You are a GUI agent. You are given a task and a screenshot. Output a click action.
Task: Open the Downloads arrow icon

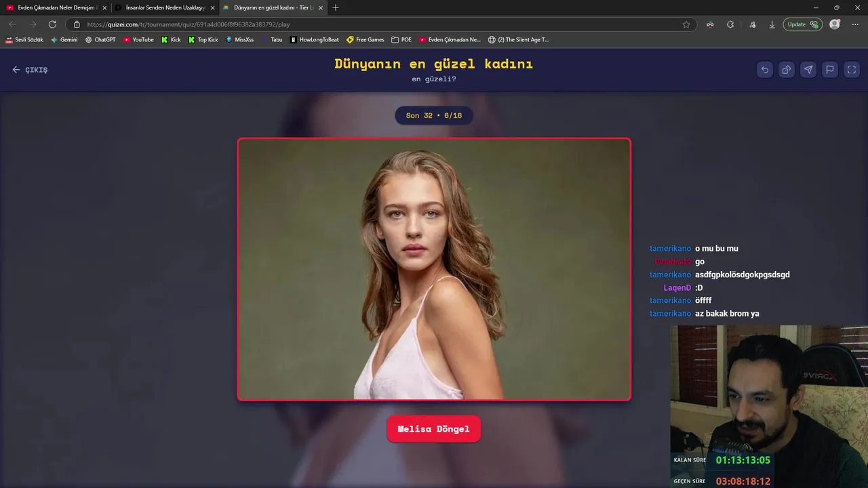pos(772,24)
